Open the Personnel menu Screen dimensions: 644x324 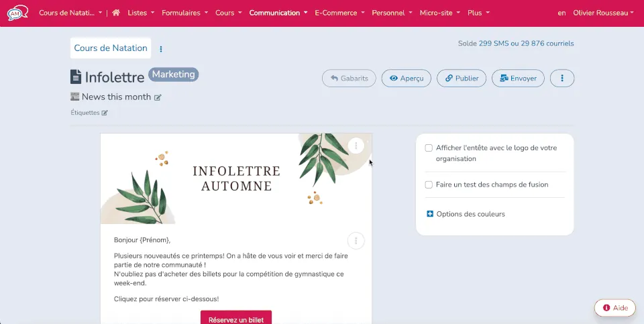tap(392, 13)
